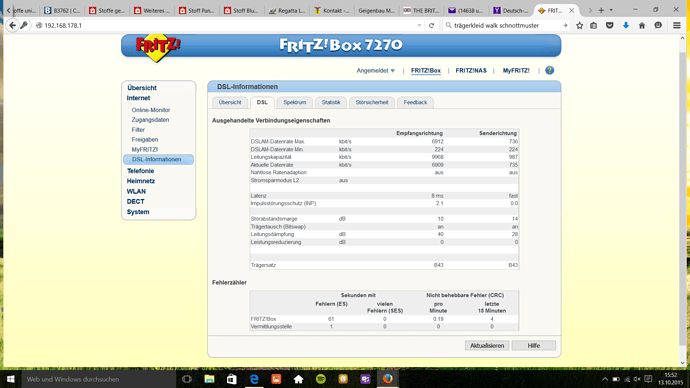Launch Microsoft Edge from the taskbar
690x388 pixels.
point(254,379)
